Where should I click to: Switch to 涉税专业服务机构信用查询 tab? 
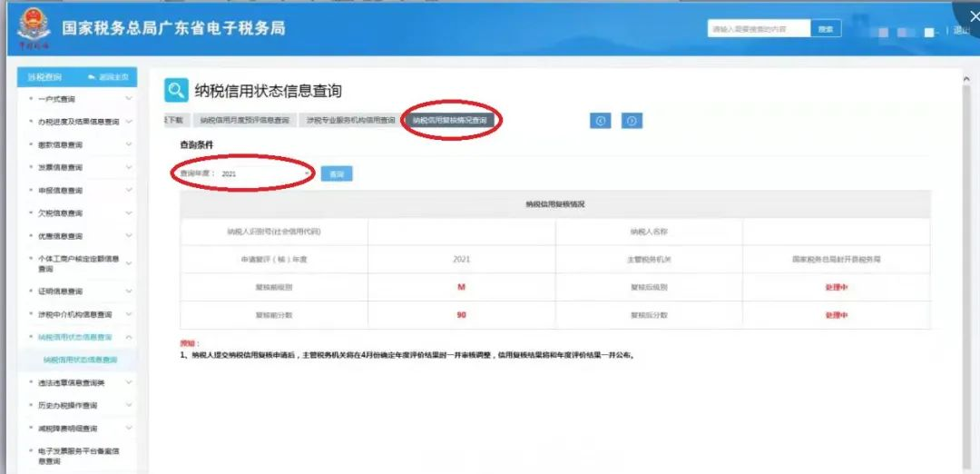coord(350,120)
